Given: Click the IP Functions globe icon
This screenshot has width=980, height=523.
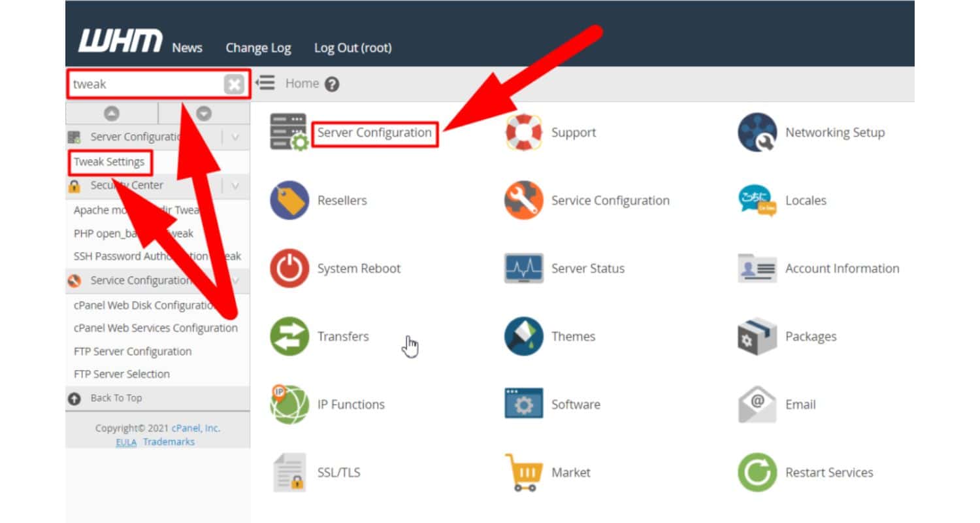Looking at the screenshot, I should click(289, 405).
